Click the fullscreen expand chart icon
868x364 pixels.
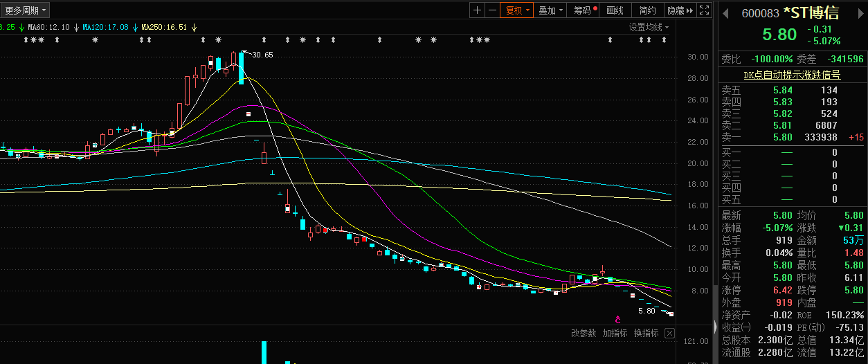point(704,10)
